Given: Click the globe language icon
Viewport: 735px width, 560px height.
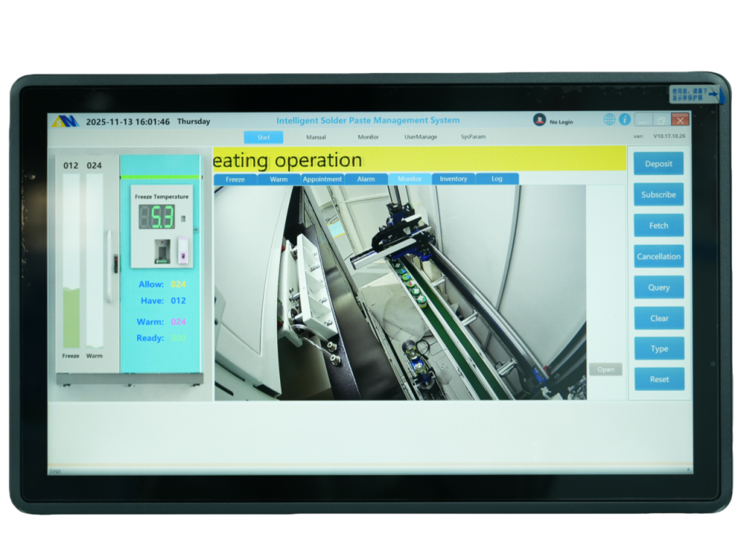Looking at the screenshot, I should (609, 120).
